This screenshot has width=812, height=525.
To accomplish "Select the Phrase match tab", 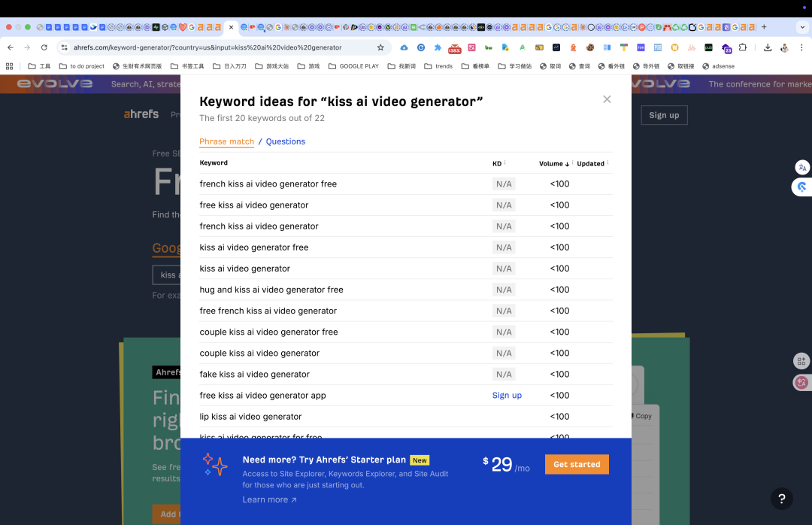I will (227, 141).
